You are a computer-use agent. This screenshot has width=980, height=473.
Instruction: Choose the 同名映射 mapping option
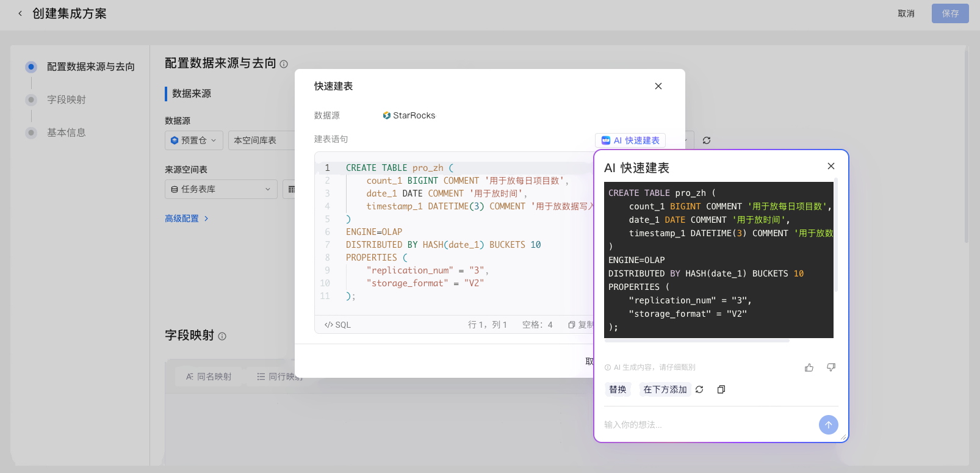209,377
